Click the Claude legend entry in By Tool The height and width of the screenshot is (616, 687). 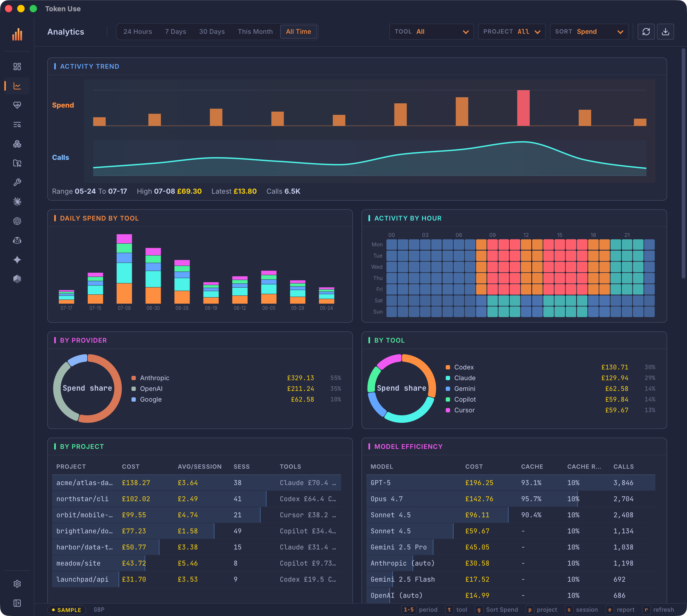[551, 378]
